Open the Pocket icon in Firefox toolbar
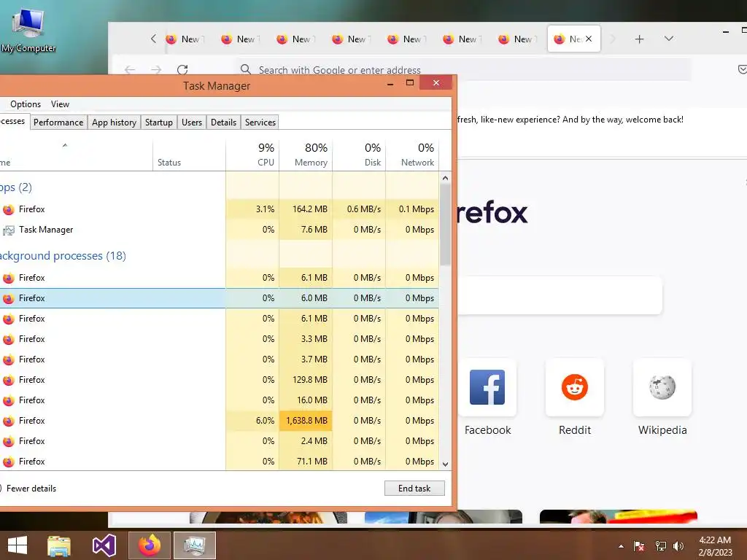Viewport: 747px width, 560px height. pyautogui.click(x=742, y=69)
